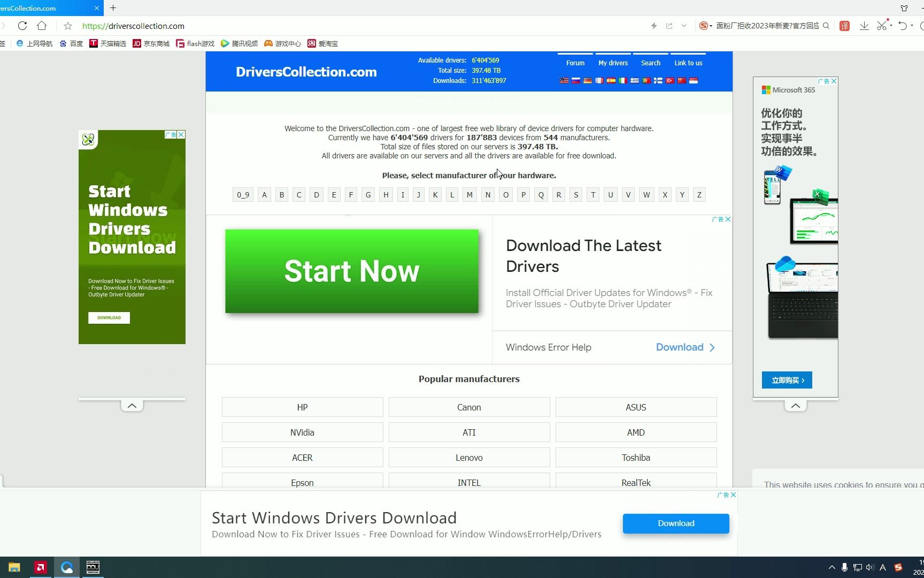Open the red translate icon
Image resolution: width=924 pixels, height=578 pixels.
click(x=845, y=26)
